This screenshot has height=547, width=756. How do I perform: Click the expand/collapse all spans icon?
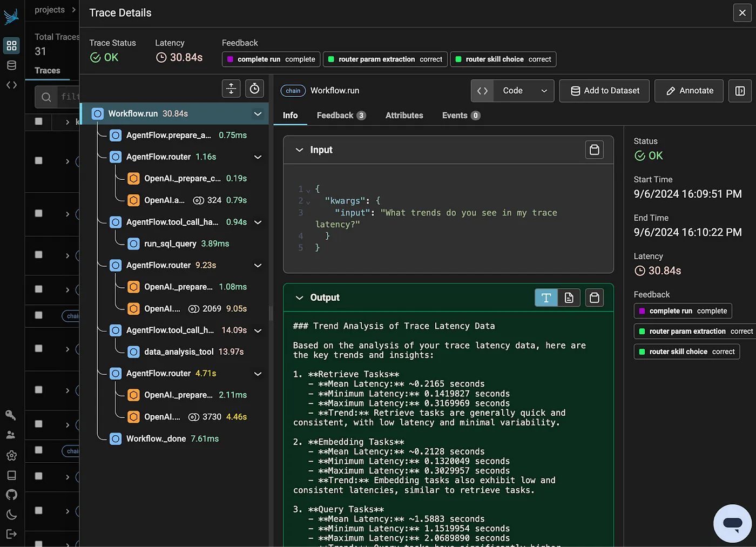tap(231, 89)
